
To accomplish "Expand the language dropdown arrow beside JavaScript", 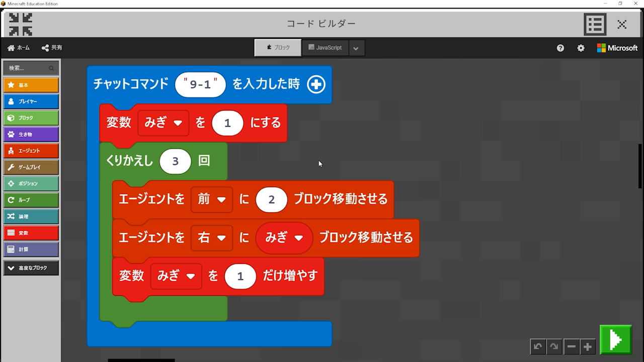I will (356, 48).
